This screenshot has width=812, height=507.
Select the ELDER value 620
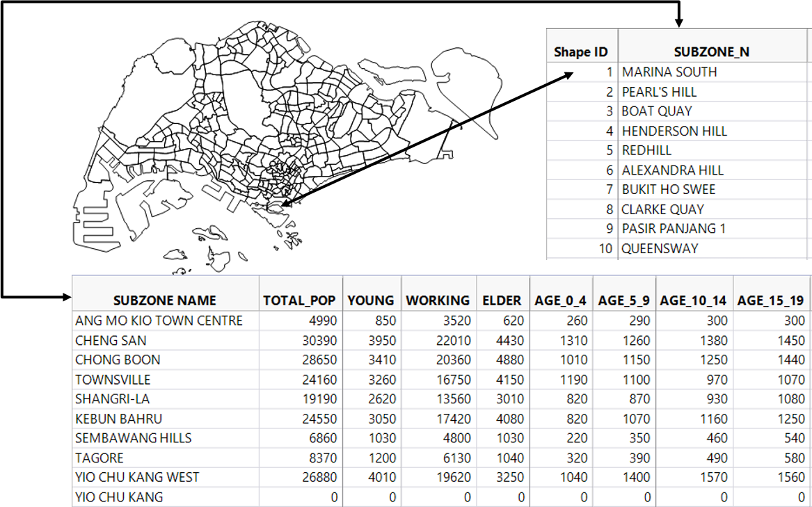pyautogui.click(x=502, y=321)
